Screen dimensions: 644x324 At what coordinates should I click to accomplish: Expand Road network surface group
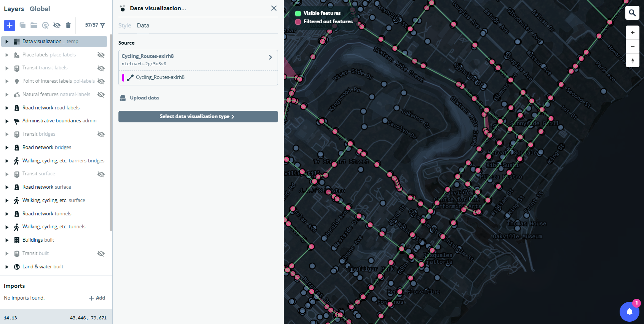(x=7, y=187)
